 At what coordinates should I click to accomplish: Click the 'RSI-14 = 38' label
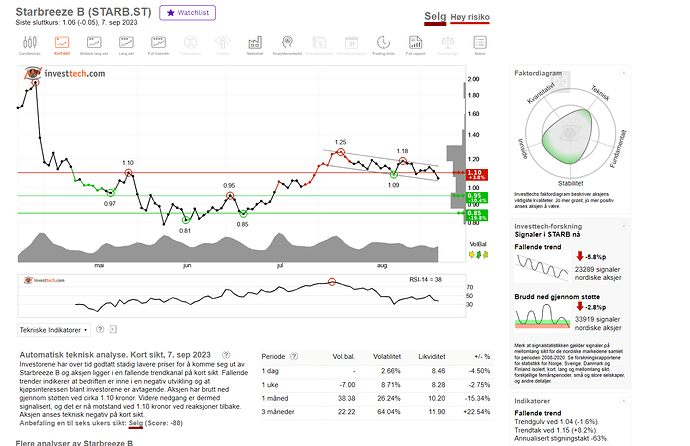tap(425, 279)
